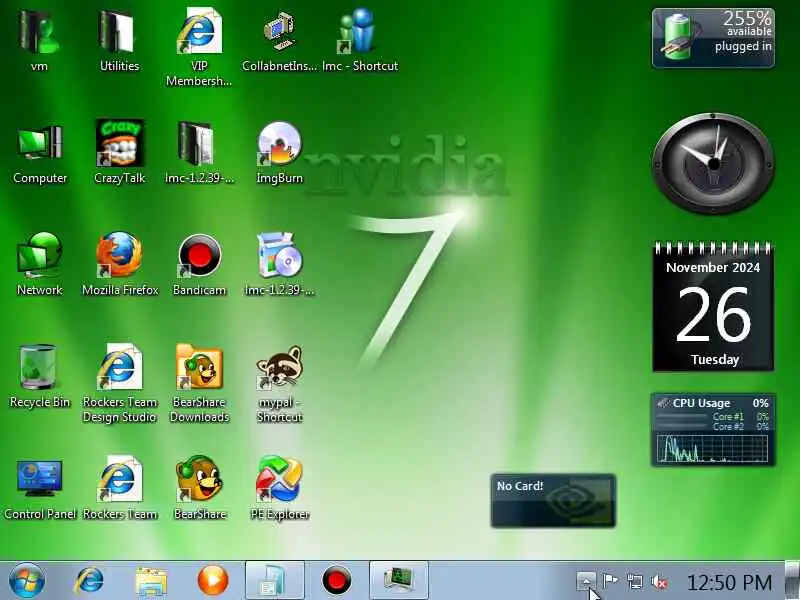
Task: Show hidden system tray icons
Action: 586,581
